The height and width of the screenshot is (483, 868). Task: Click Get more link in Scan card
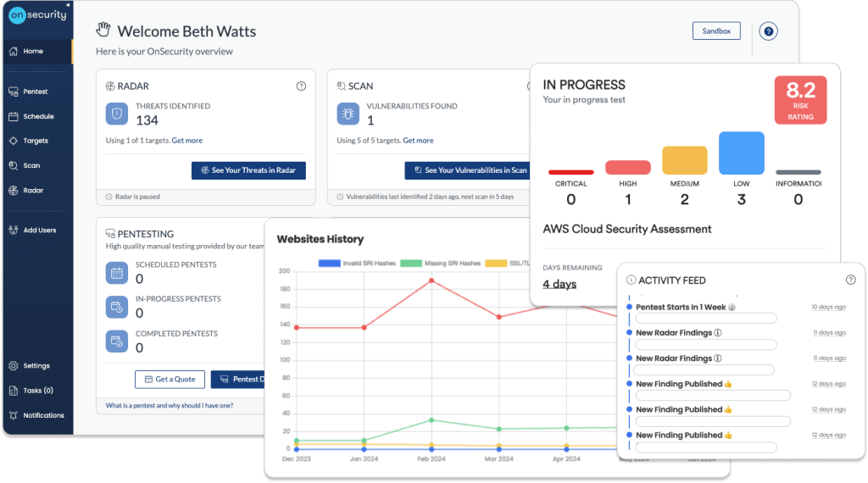[x=418, y=141]
